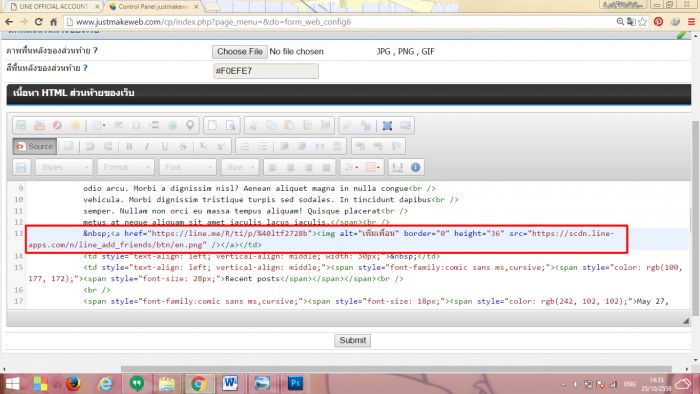The width and height of the screenshot is (700, 394).
Task: Click the help question mark beside the footer background color label
Action: click(x=85, y=68)
